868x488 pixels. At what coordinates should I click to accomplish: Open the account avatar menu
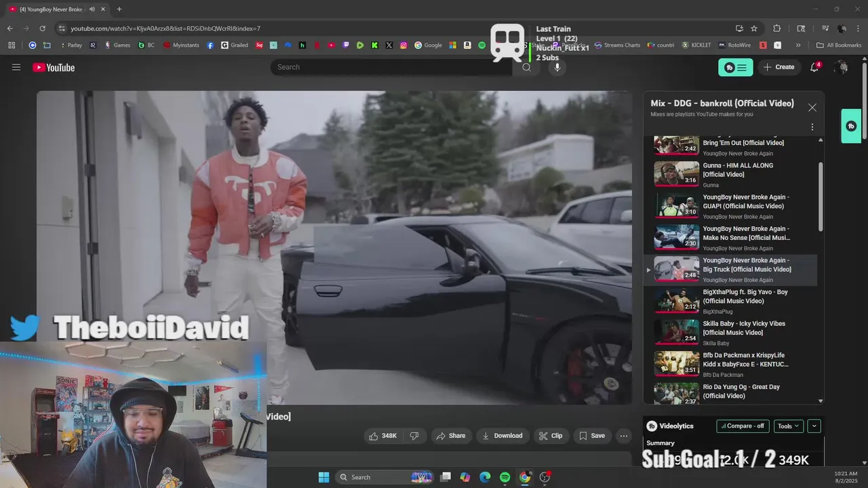842,67
